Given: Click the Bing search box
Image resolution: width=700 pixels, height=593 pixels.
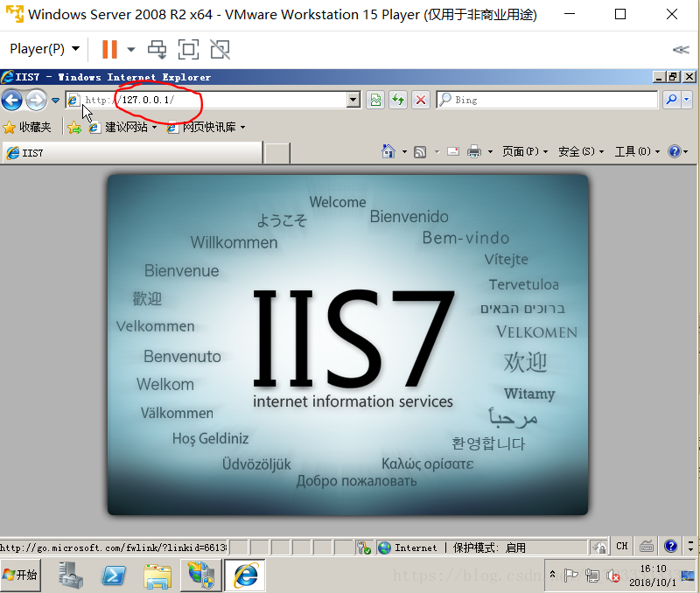Looking at the screenshot, I should pos(547,100).
